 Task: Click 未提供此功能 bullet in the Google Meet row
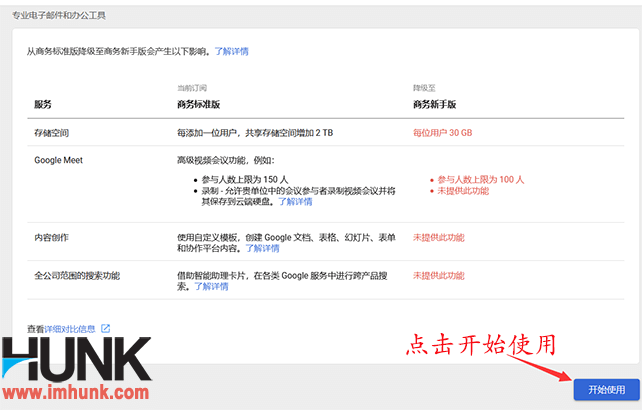[x=463, y=191]
